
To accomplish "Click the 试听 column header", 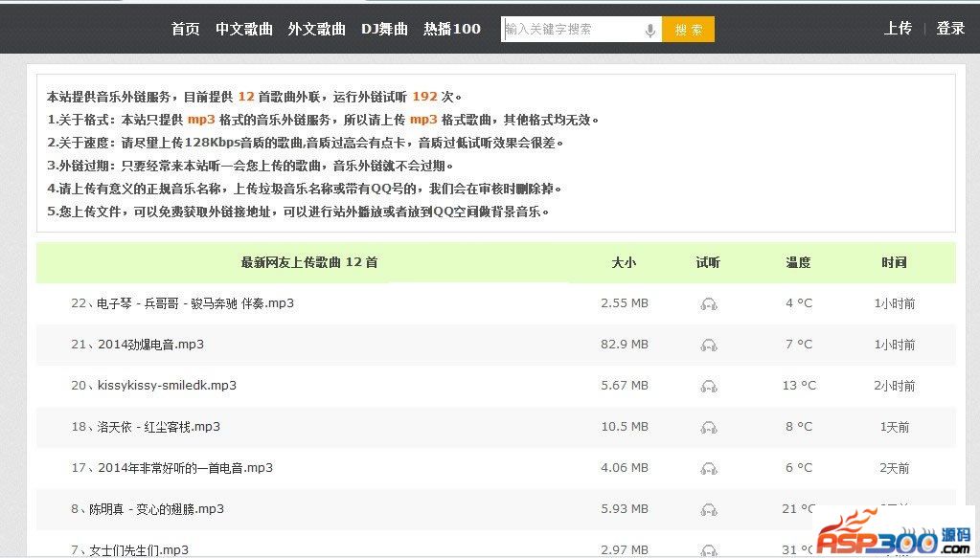I will click(708, 263).
